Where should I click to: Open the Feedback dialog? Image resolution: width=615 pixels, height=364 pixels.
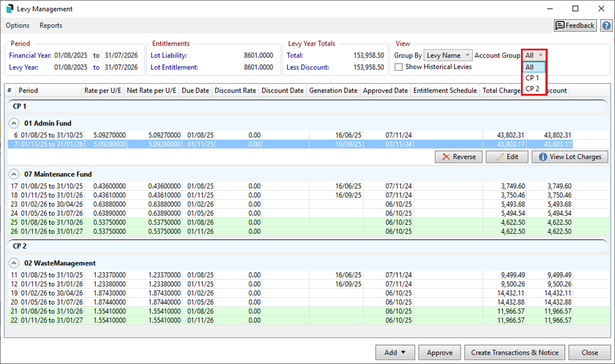(575, 26)
